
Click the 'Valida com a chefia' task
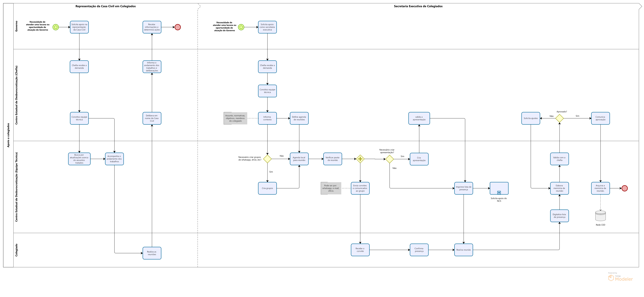560,159
